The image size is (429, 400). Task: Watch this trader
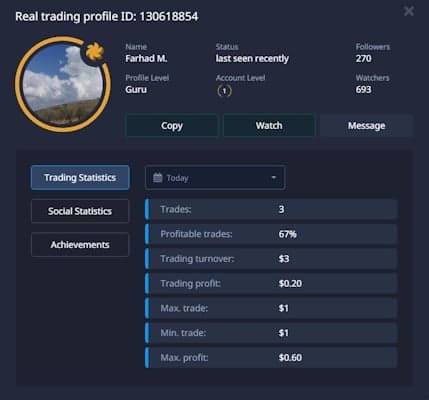tap(269, 126)
